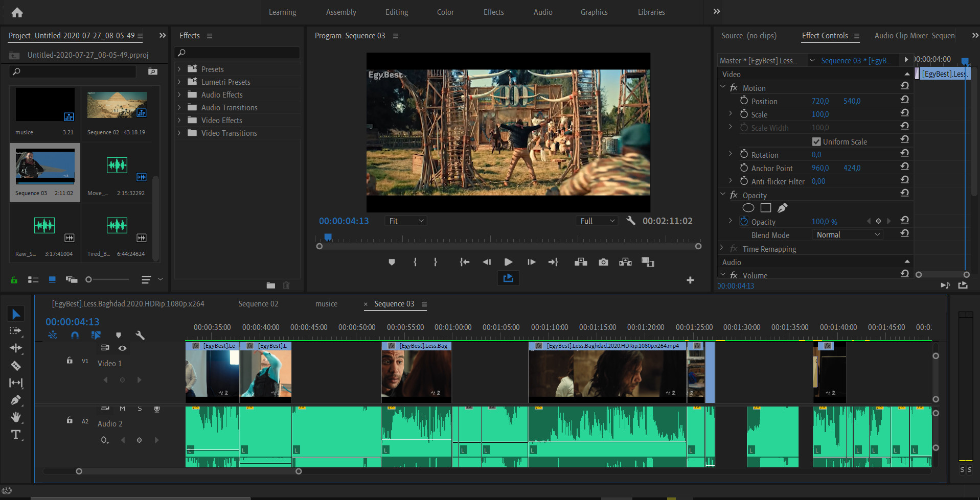Open the Blend Mode dropdown
This screenshot has width=980, height=500.
pyautogui.click(x=848, y=235)
